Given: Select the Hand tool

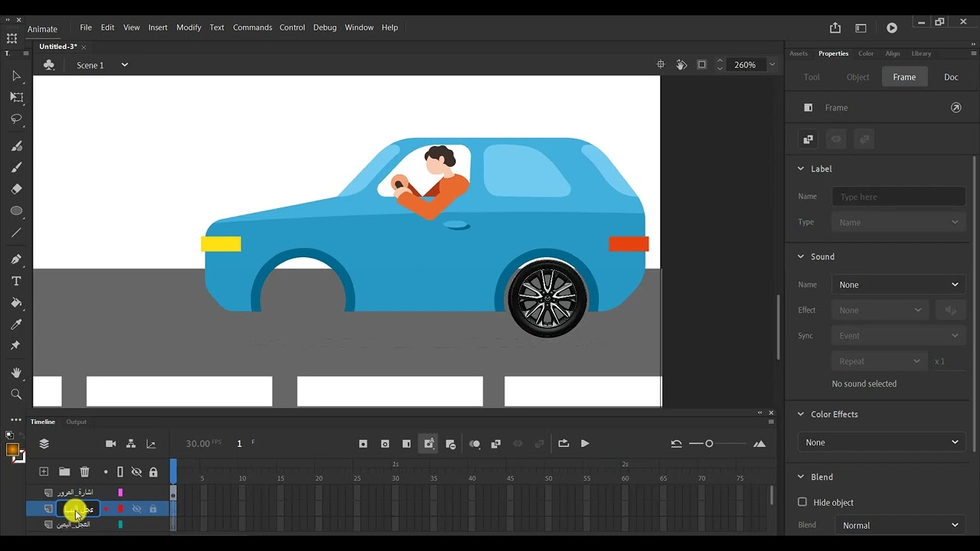Looking at the screenshot, I should pos(16,373).
